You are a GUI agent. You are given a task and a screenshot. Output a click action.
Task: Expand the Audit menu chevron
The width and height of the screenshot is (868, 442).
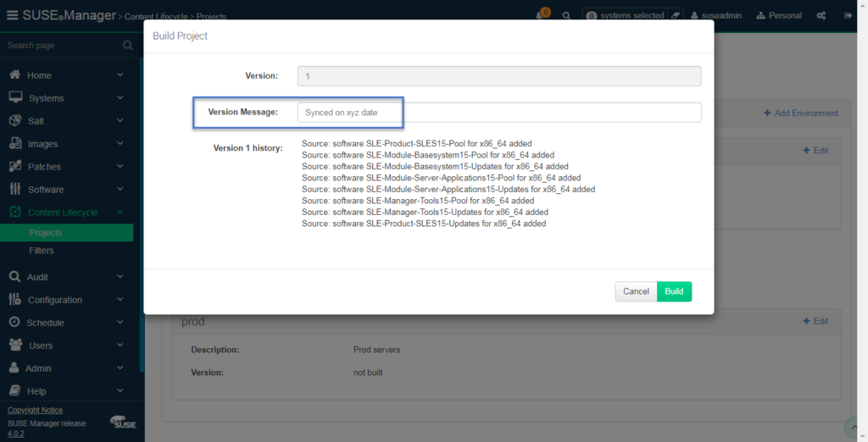pos(120,277)
